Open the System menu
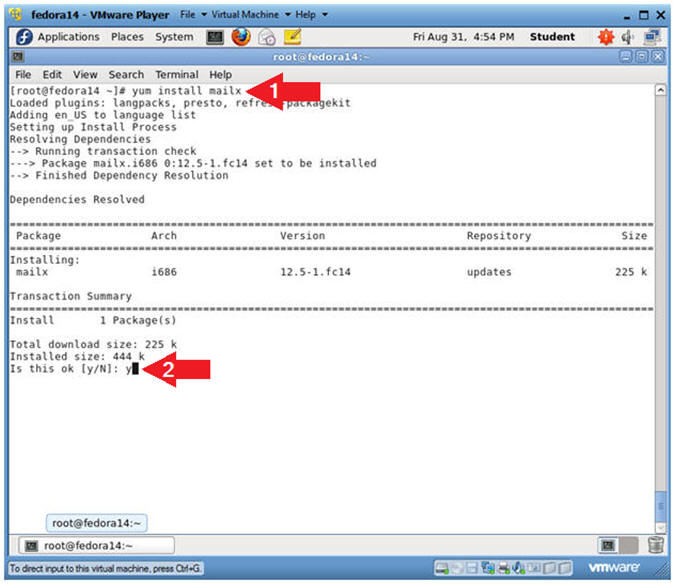Screen dimensions: 675x584 point(174,37)
